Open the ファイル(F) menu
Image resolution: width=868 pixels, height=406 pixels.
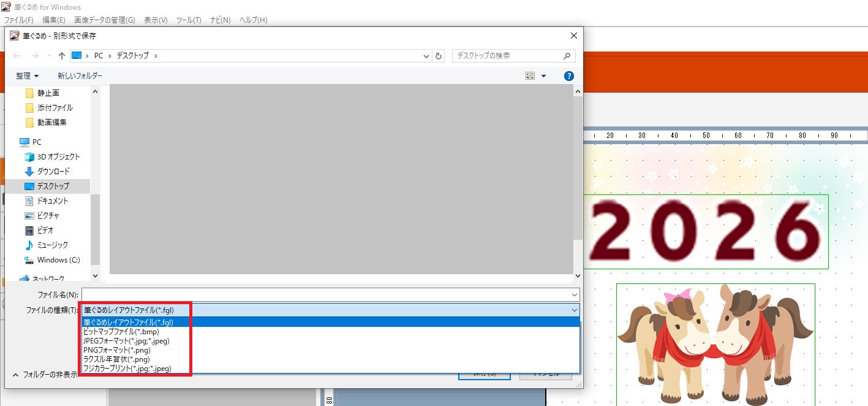pyautogui.click(x=18, y=20)
